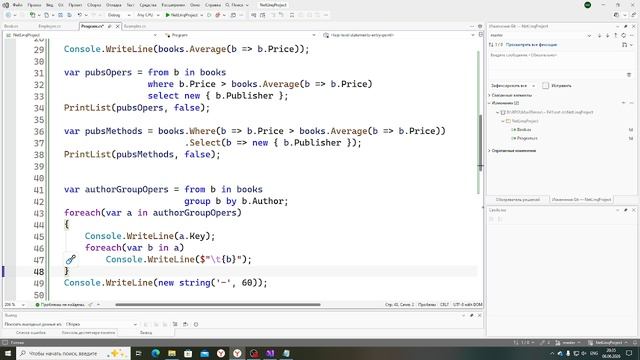The width and height of the screenshot is (640, 360).
Task: Open the Help (Справка) menu
Action: tap(213, 5)
